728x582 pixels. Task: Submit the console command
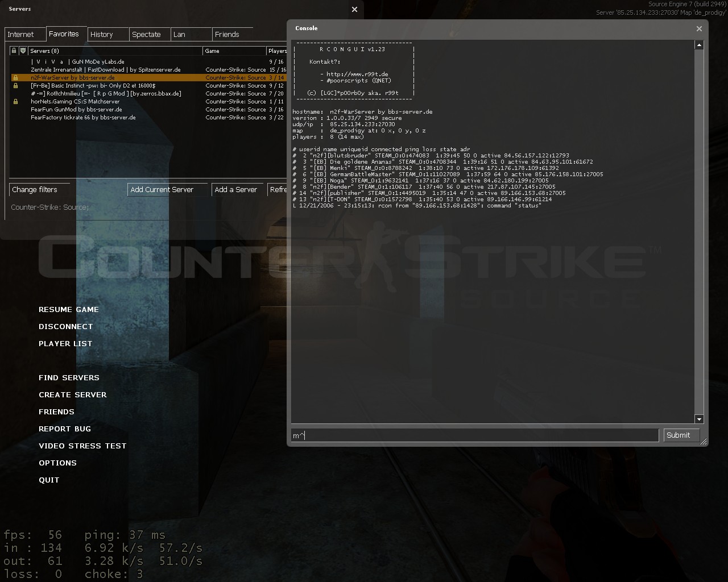678,435
